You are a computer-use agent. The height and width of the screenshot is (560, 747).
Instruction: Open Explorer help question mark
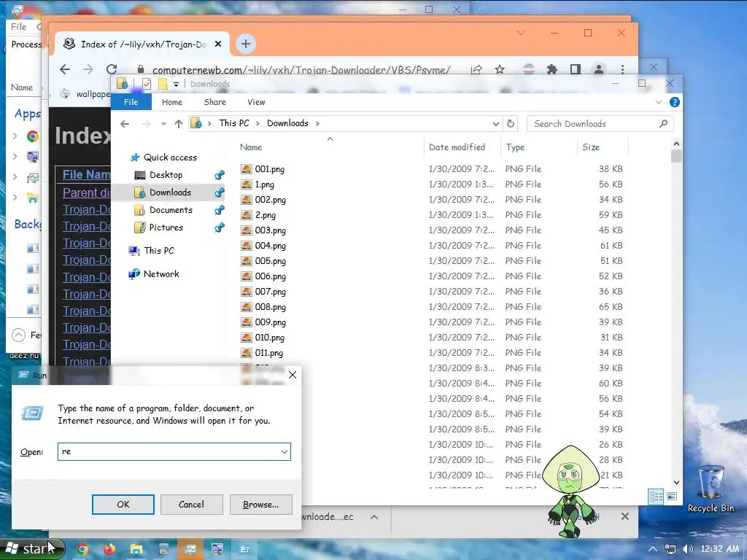674,102
